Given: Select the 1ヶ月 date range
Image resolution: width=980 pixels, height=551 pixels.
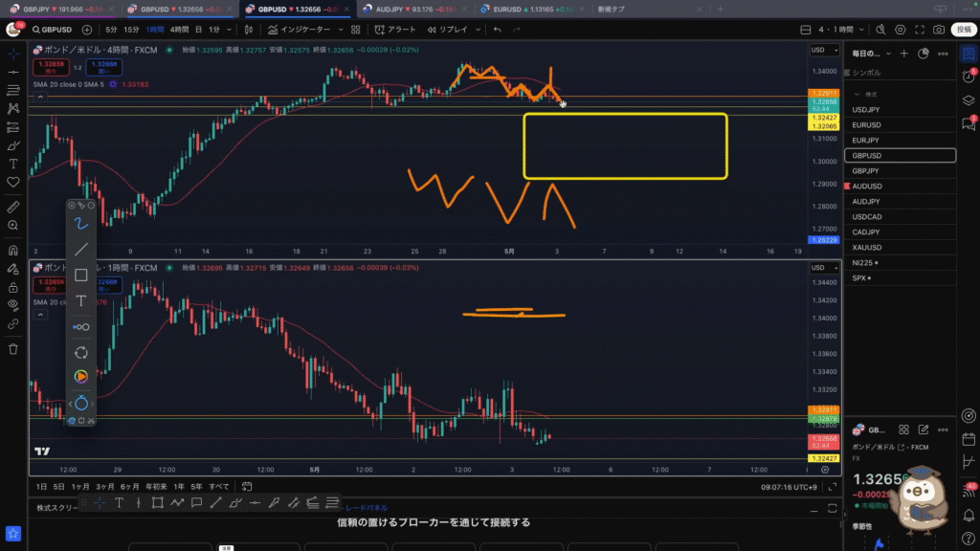Looking at the screenshot, I should click(x=80, y=487).
